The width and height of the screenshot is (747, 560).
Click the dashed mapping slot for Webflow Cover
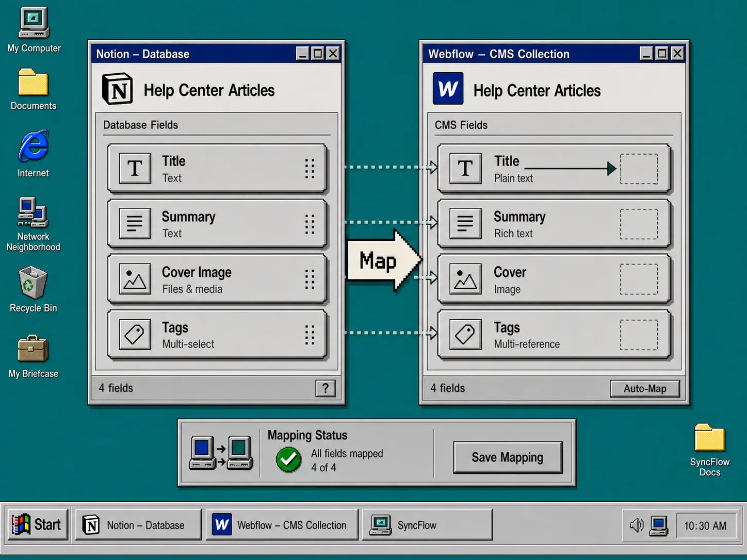pos(639,279)
